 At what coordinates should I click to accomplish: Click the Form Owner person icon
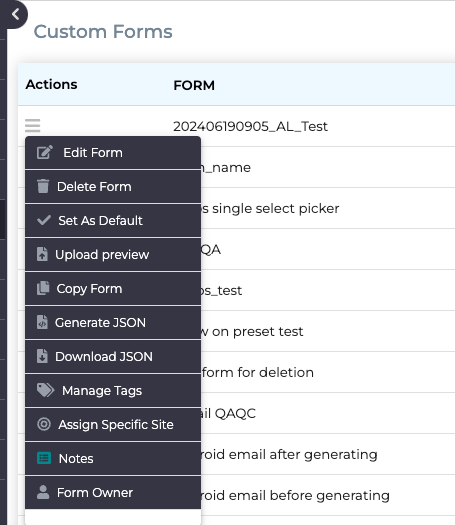pos(43,492)
